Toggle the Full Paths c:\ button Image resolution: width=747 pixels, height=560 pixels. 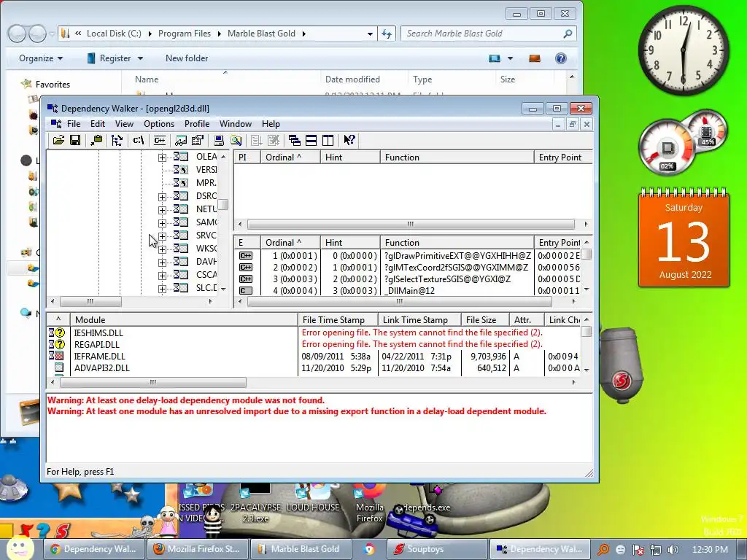(138, 140)
